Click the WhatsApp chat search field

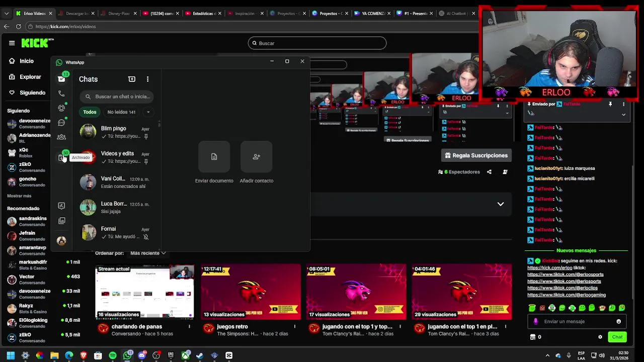117,97
